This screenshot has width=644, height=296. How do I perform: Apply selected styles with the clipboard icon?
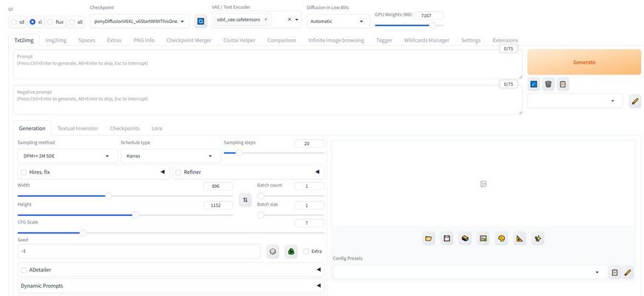563,84
